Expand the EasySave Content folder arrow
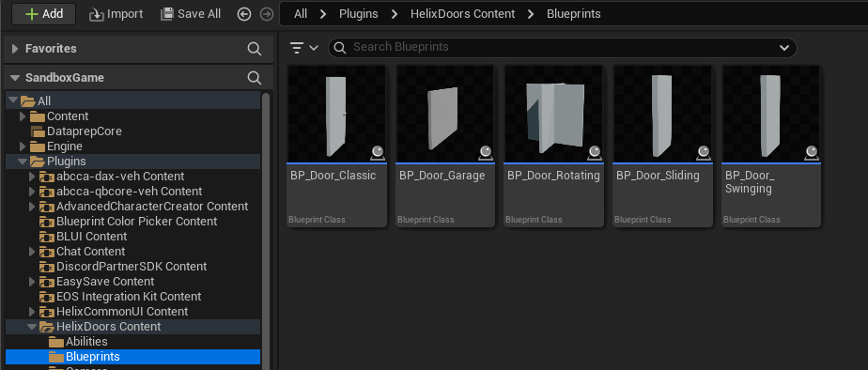Viewport: 868px width, 370px height. [x=32, y=282]
